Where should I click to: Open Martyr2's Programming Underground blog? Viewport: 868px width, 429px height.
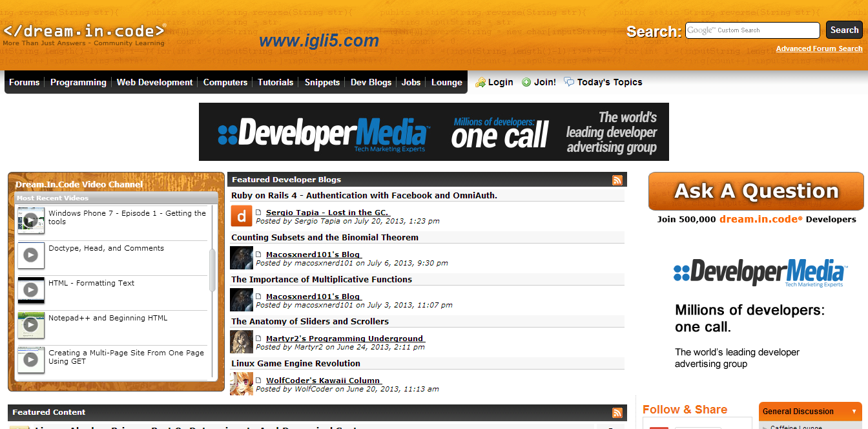346,339
